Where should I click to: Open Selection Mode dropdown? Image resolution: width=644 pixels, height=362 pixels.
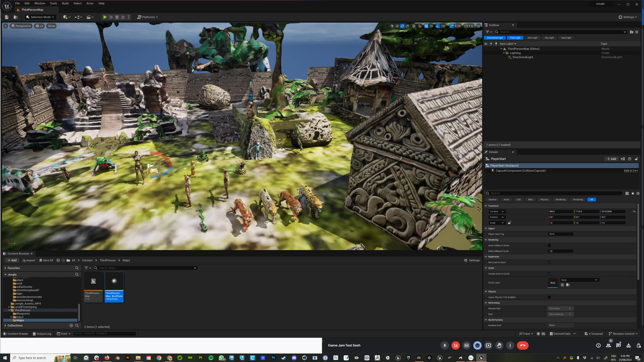pyautogui.click(x=40, y=17)
